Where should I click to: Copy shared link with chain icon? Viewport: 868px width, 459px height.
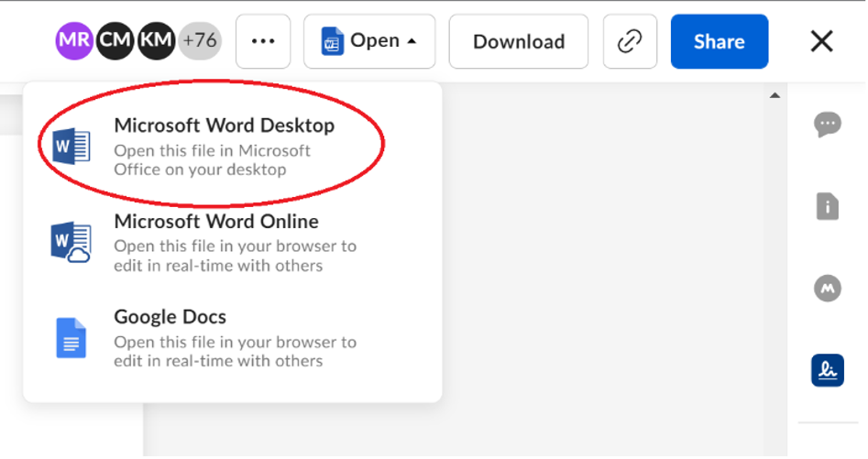630,41
